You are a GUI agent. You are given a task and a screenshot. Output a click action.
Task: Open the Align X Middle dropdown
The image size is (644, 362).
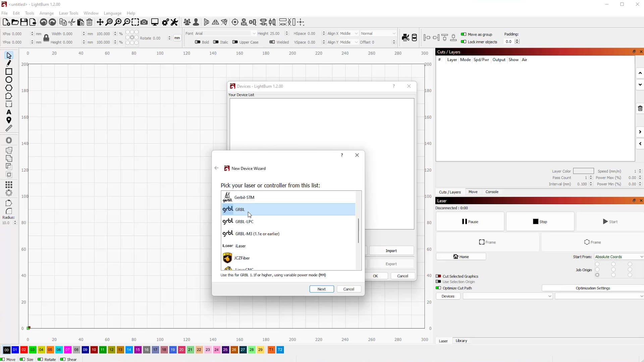click(x=349, y=34)
